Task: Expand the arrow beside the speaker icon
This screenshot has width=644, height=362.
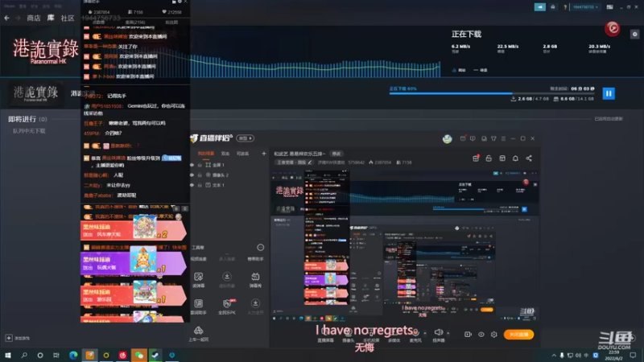Action: [x=448, y=333]
